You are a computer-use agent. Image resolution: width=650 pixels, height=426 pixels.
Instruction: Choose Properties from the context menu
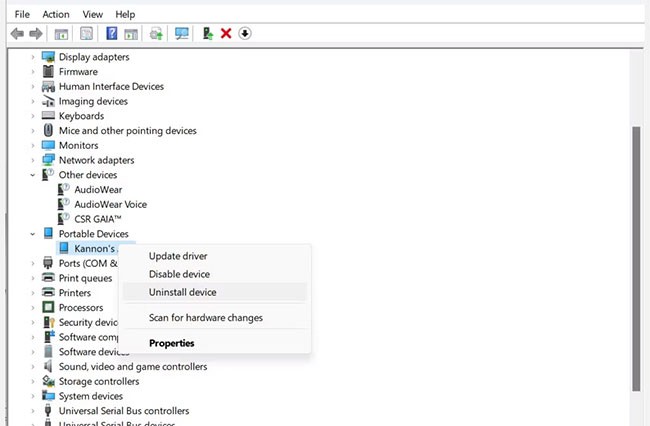click(215, 343)
